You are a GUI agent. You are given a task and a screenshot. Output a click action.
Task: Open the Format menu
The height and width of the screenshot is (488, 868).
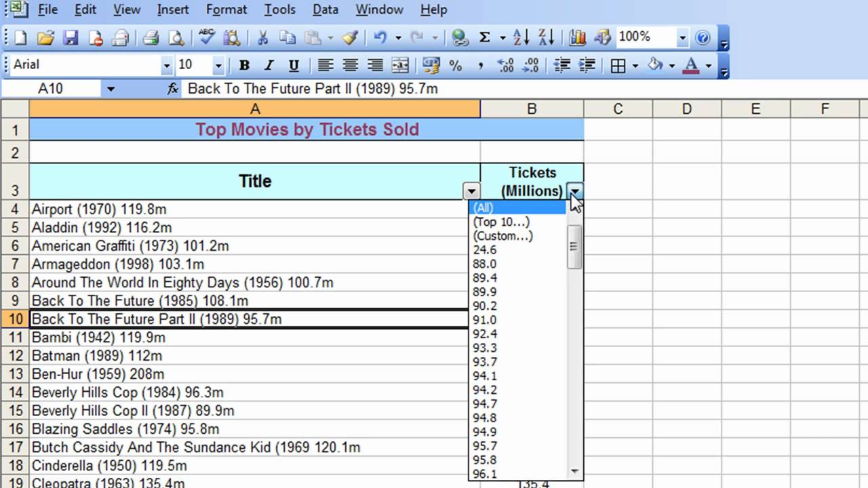[226, 9]
